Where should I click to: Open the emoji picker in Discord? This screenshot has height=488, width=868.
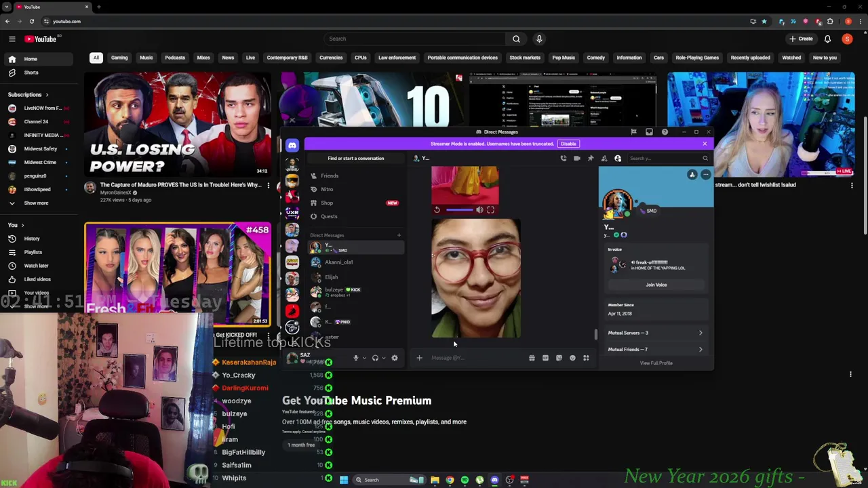click(572, 358)
